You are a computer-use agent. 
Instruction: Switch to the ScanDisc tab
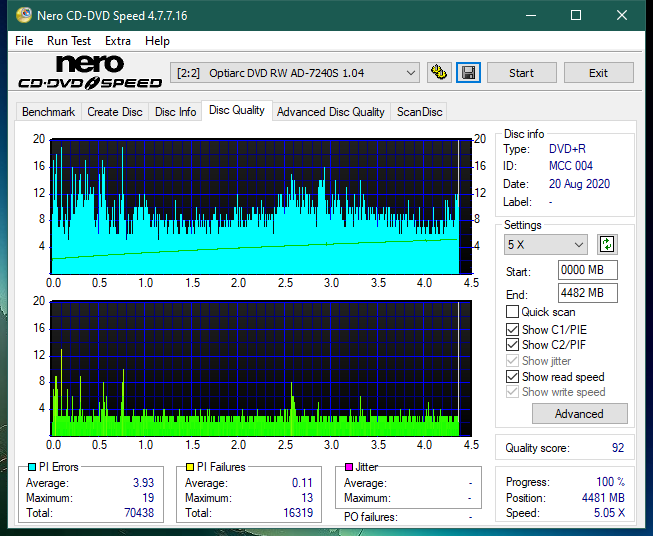[419, 112]
